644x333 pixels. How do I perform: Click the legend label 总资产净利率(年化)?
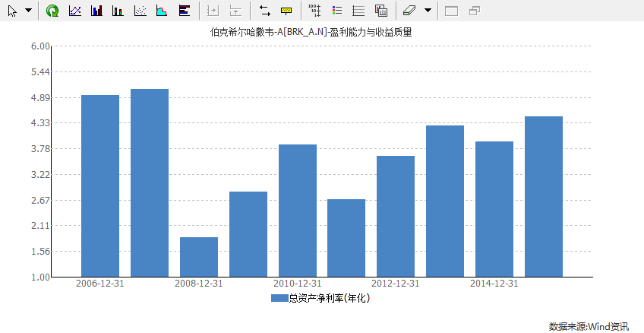pos(330,298)
